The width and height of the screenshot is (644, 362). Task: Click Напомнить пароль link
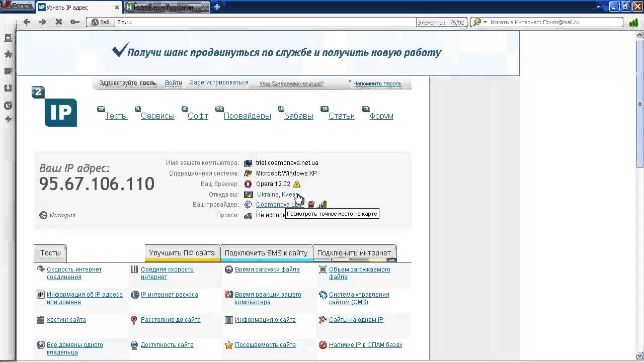click(377, 84)
